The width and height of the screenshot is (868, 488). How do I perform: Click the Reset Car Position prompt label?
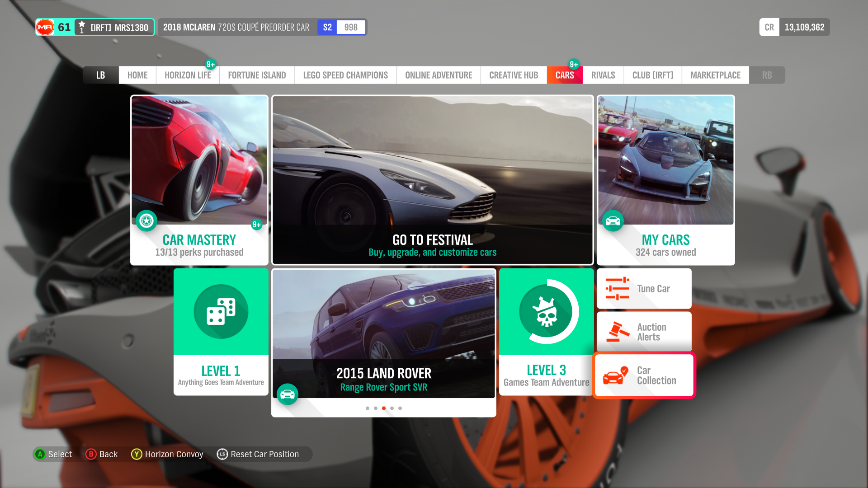click(265, 454)
